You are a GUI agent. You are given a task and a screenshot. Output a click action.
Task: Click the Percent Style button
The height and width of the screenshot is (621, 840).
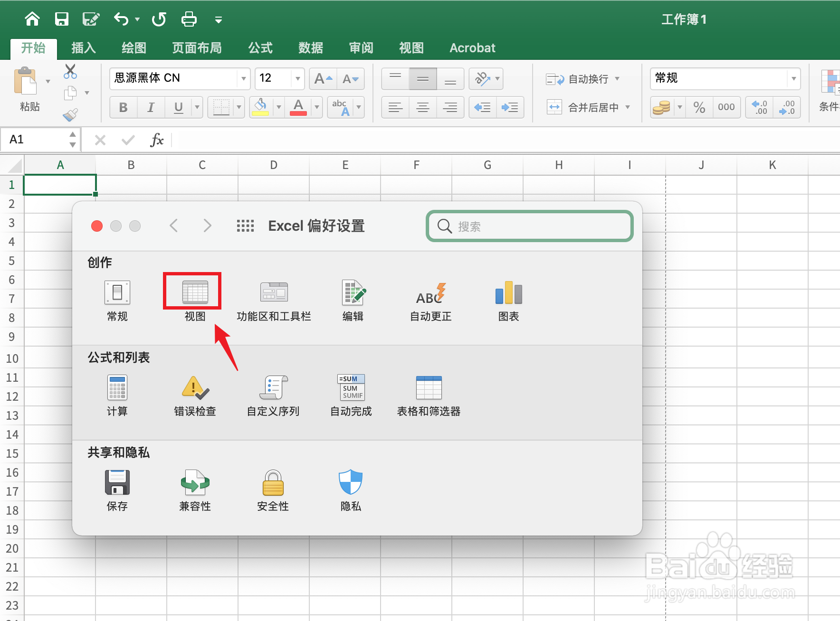pyautogui.click(x=699, y=107)
